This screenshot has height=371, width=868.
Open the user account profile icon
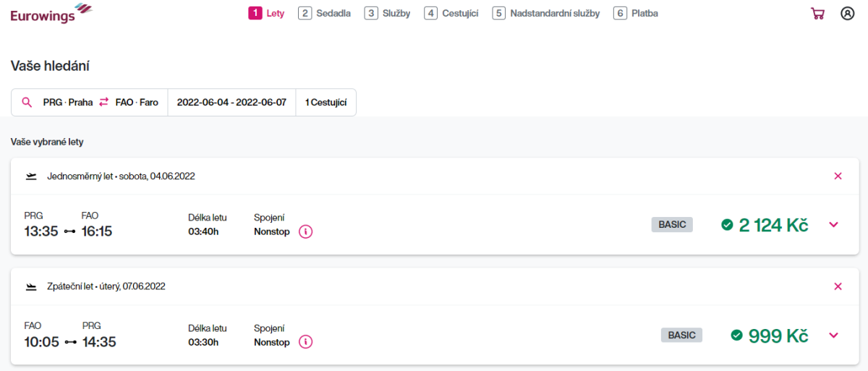coord(847,13)
